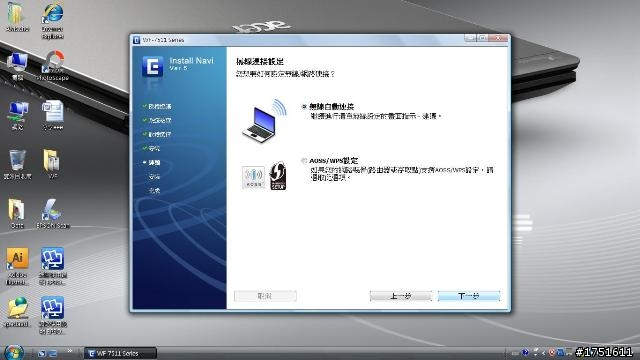Open the Recycle Bin on the desktop

coord(18,164)
